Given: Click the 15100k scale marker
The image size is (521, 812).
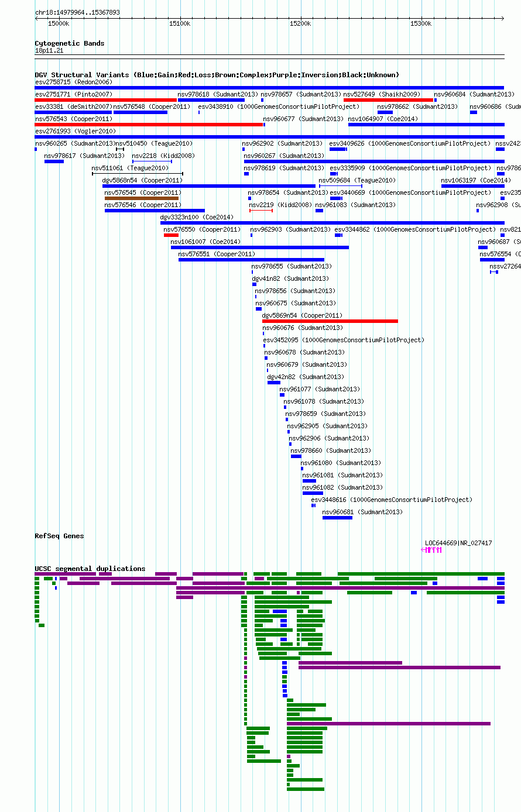Looking at the screenshot, I should [x=180, y=23].
